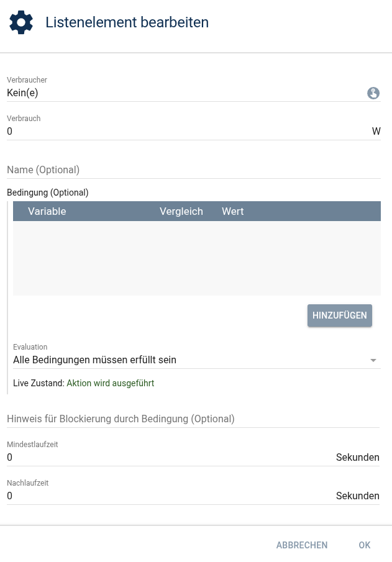Click the 'Aktion wird ausgeführt' live status text

[x=110, y=383]
